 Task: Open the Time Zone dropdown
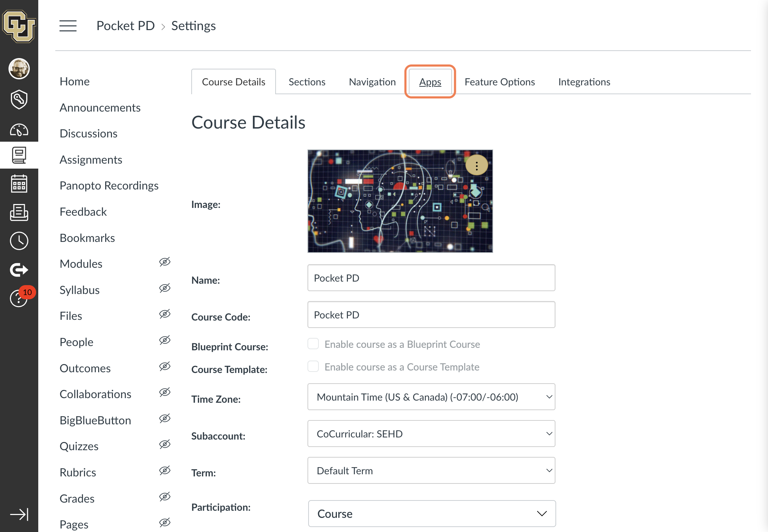pyautogui.click(x=431, y=397)
